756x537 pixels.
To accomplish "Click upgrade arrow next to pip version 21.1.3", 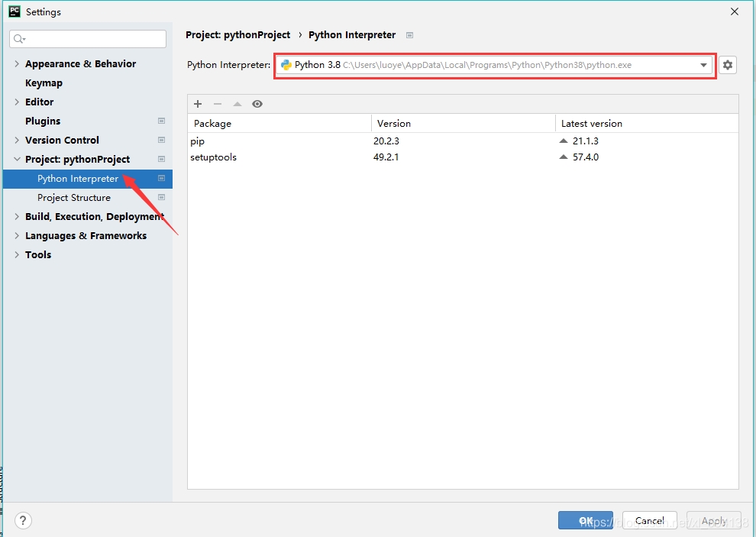I will [x=563, y=141].
